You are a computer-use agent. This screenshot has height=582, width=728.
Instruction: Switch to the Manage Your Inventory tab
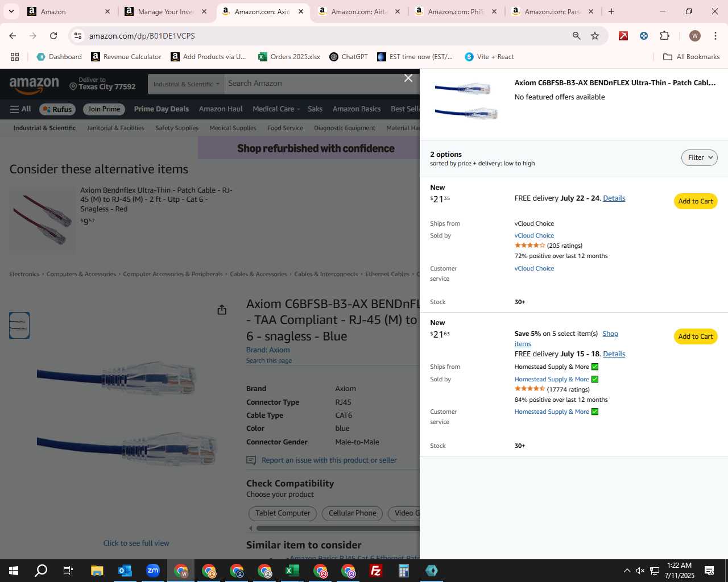(166, 11)
